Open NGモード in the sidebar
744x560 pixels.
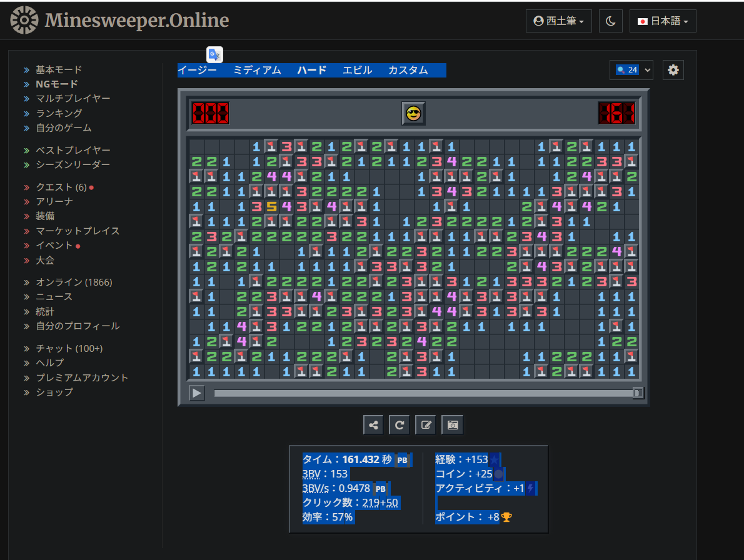[57, 84]
